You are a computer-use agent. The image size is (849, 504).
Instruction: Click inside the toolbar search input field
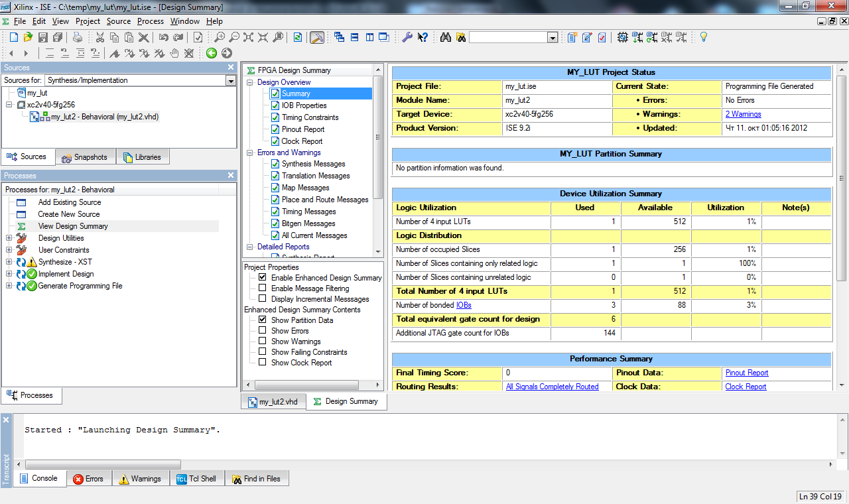pyautogui.click(x=507, y=38)
